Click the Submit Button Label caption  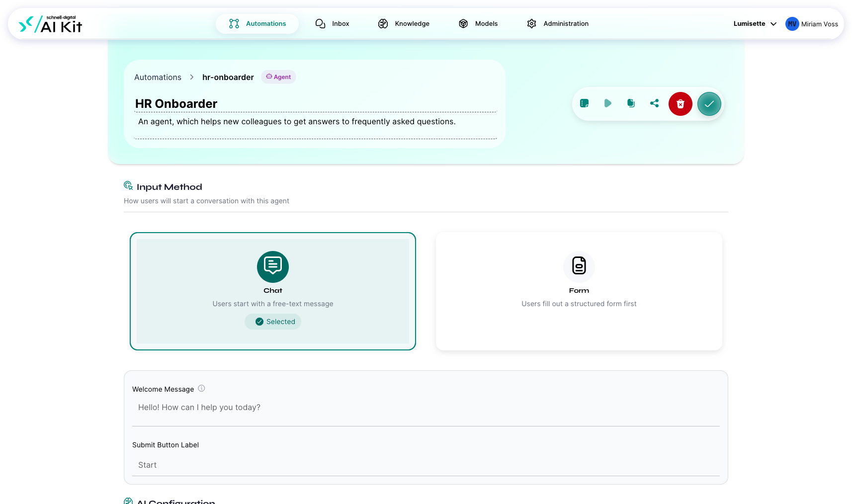(x=166, y=445)
